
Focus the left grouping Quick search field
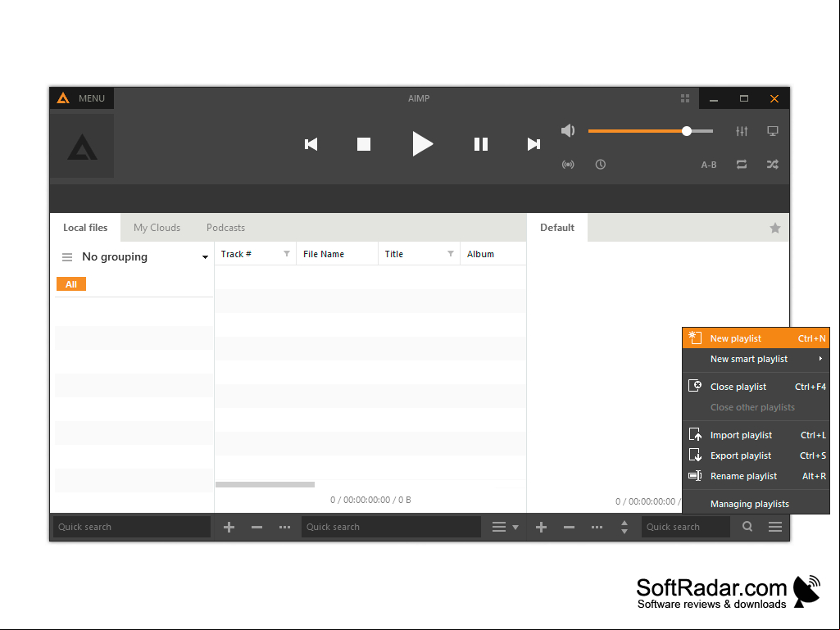click(x=132, y=527)
